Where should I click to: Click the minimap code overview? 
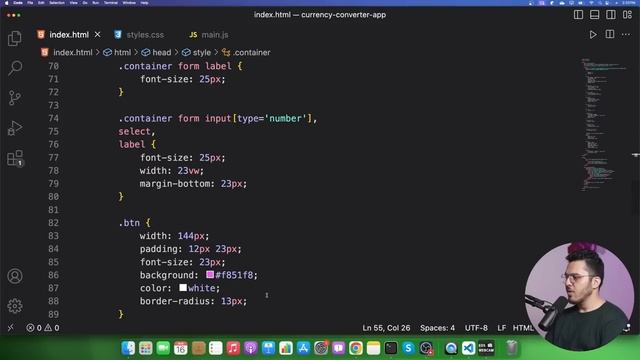pyautogui.click(x=603, y=125)
